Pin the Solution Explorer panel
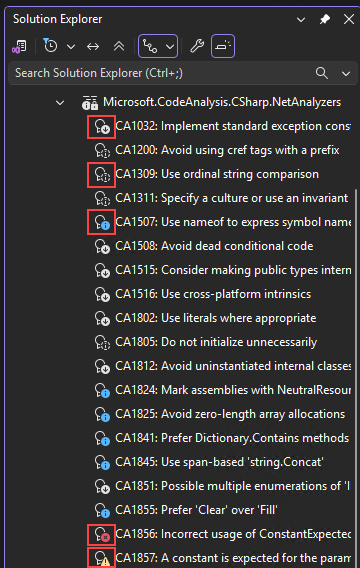 [x=325, y=19]
